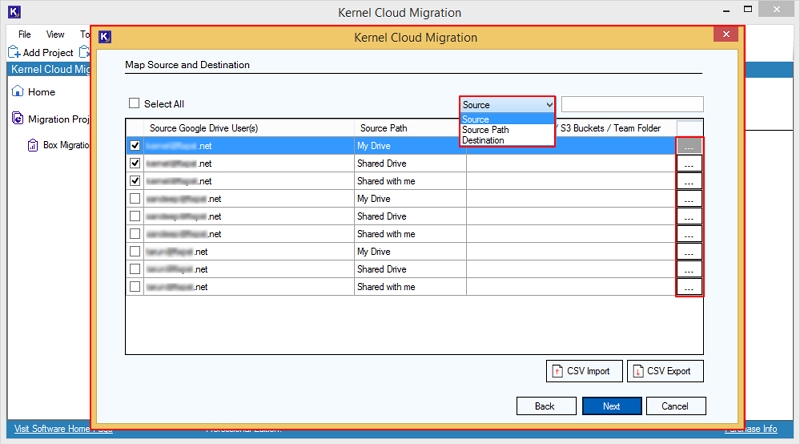800x444 pixels.
Task: Select Migration Projects in sidebar tree
Action: (59, 119)
